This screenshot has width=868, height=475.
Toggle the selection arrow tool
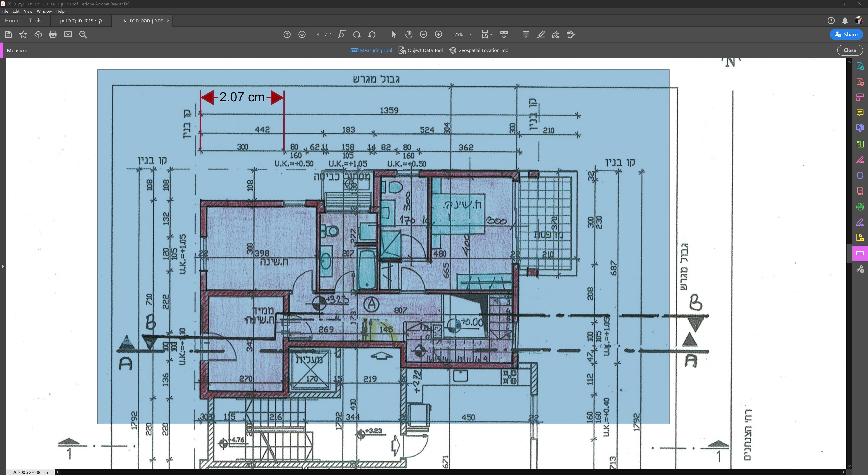coord(394,34)
